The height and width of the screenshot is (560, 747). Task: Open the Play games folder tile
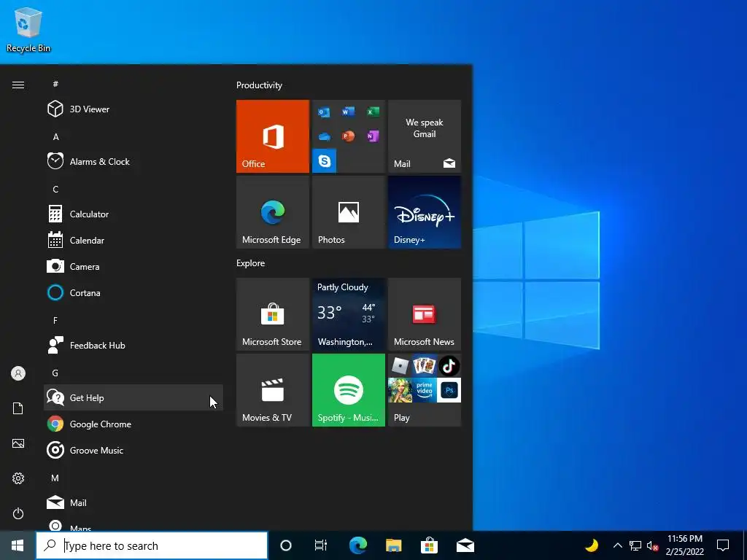click(425, 390)
